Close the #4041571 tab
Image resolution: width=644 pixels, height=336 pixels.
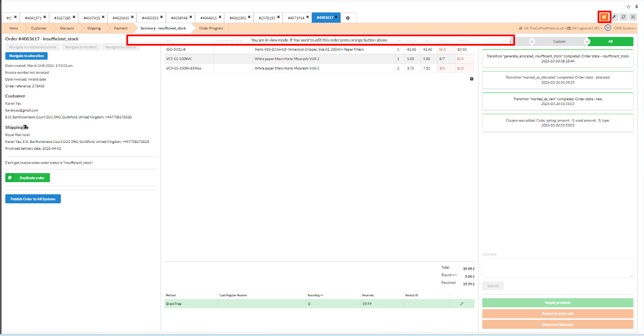45,17
